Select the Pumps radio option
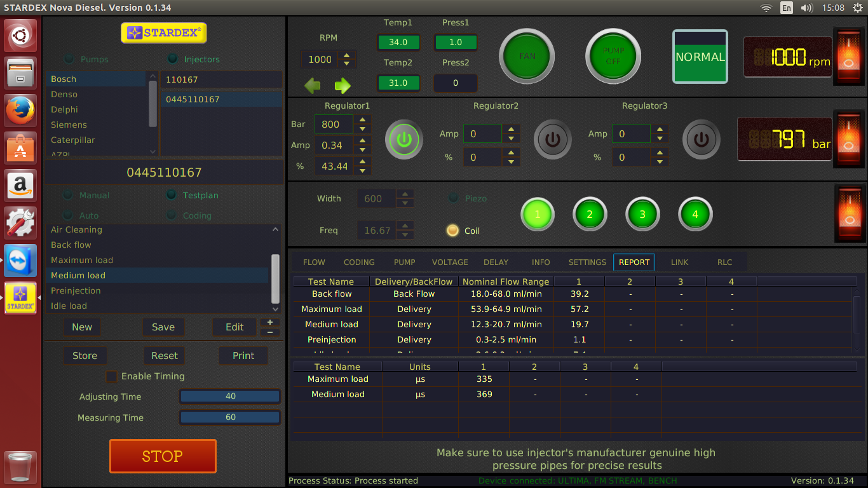The image size is (868, 488). (x=69, y=59)
